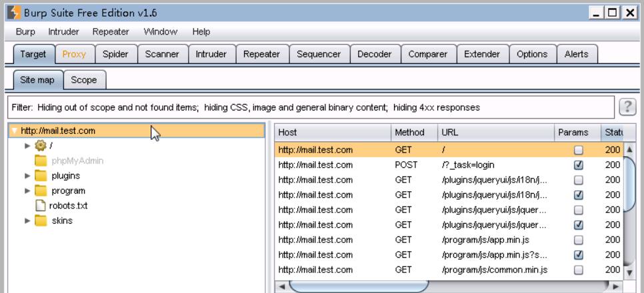
Task: Toggle Params checkbox in second /plugins/jqueryui/js/i18n row
Action: tap(578, 195)
